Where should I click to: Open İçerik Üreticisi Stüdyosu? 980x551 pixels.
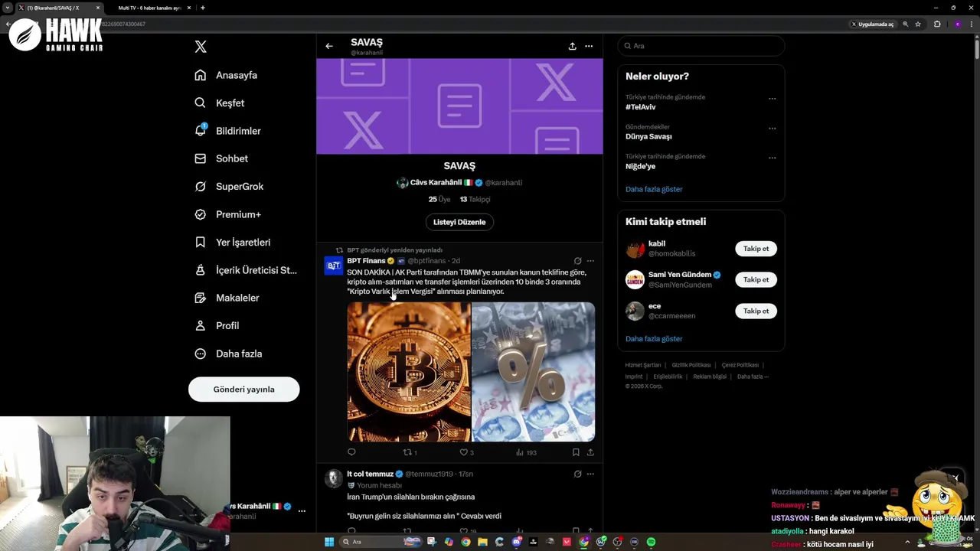[245, 270]
